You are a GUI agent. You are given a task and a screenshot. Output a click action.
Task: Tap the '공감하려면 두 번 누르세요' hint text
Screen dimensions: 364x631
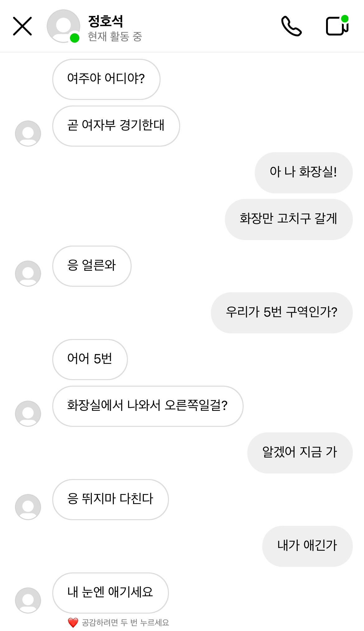(x=125, y=623)
